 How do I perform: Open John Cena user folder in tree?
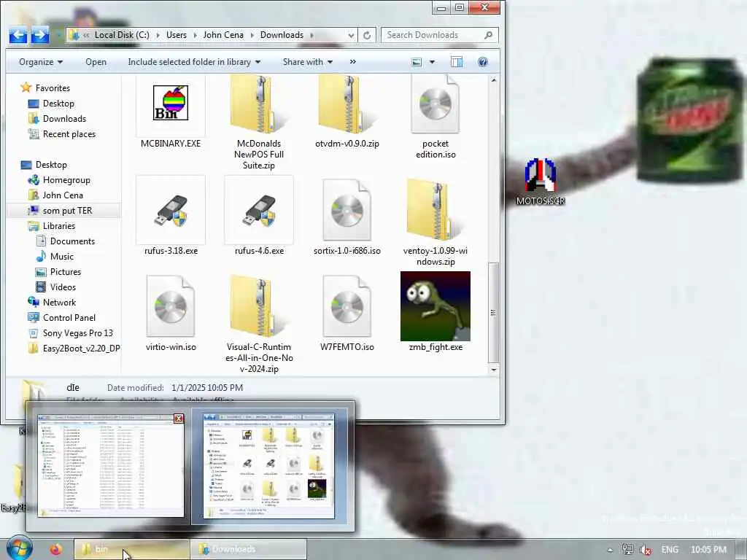coord(63,195)
